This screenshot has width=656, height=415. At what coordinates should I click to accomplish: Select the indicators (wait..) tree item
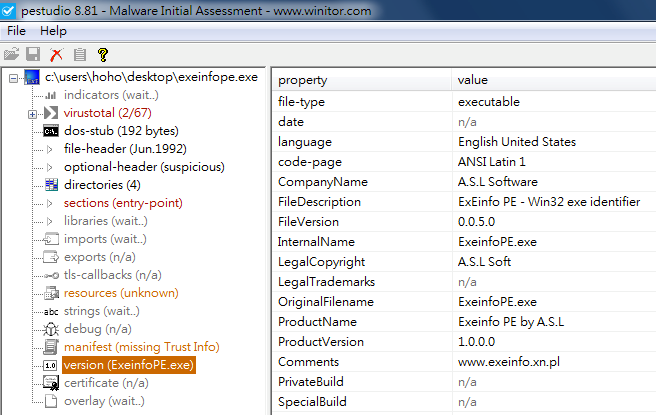(111, 95)
